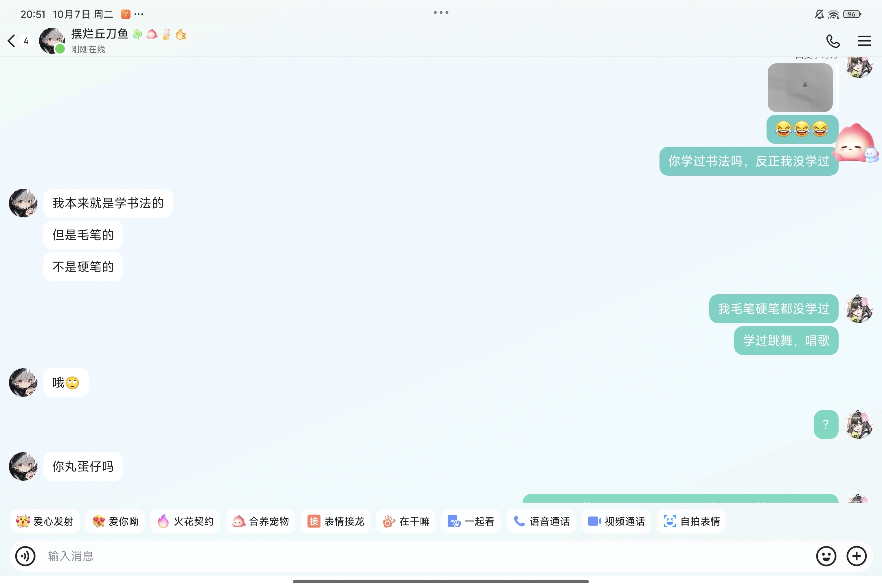Open 合养宠物 shortcut
This screenshot has width=882, height=588.
click(260, 521)
